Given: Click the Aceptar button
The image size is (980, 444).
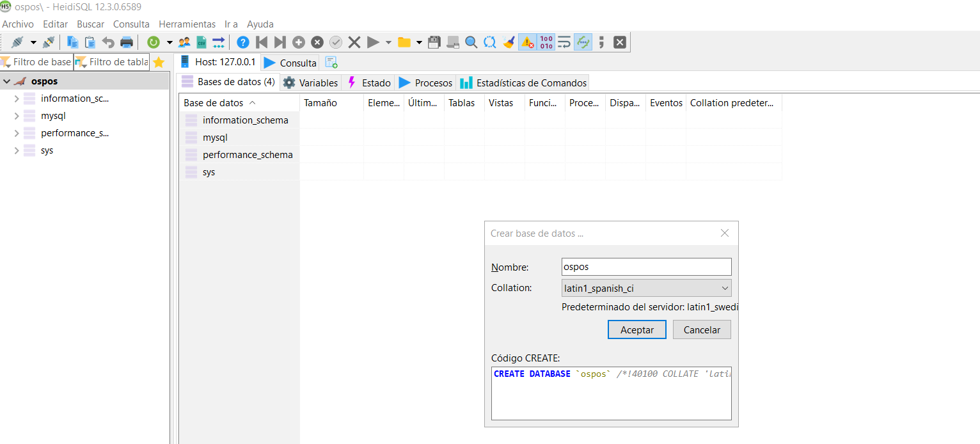Looking at the screenshot, I should click(636, 329).
